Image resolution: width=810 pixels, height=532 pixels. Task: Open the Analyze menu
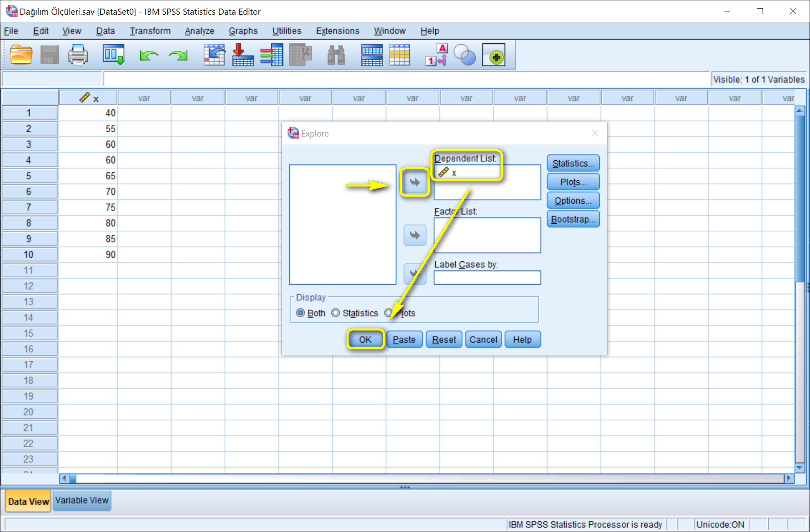coord(199,31)
